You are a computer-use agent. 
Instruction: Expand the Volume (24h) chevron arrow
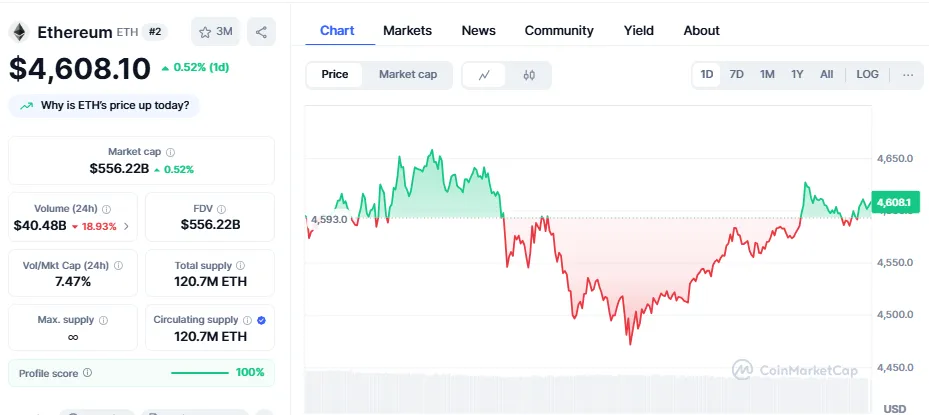[126, 226]
